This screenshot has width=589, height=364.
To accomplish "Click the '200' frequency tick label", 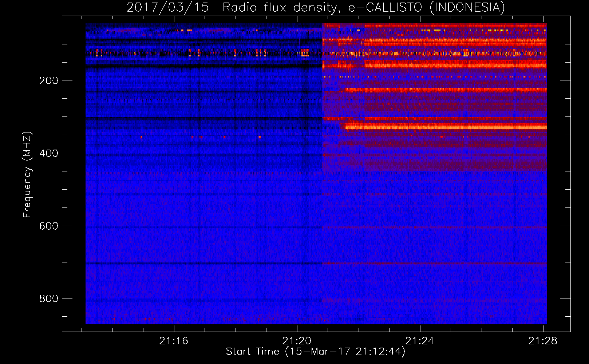I will pyautogui.click(x=49, y=80).
